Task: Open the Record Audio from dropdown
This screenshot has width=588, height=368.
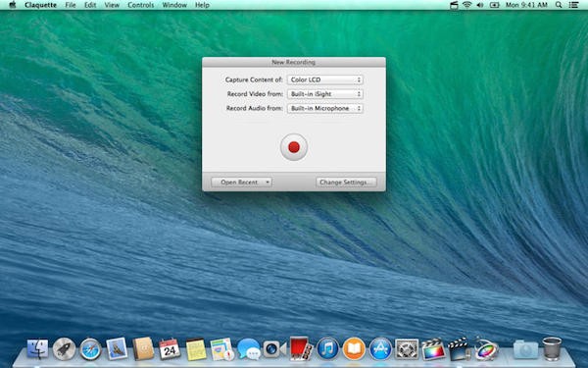Action: click(325, 108)
